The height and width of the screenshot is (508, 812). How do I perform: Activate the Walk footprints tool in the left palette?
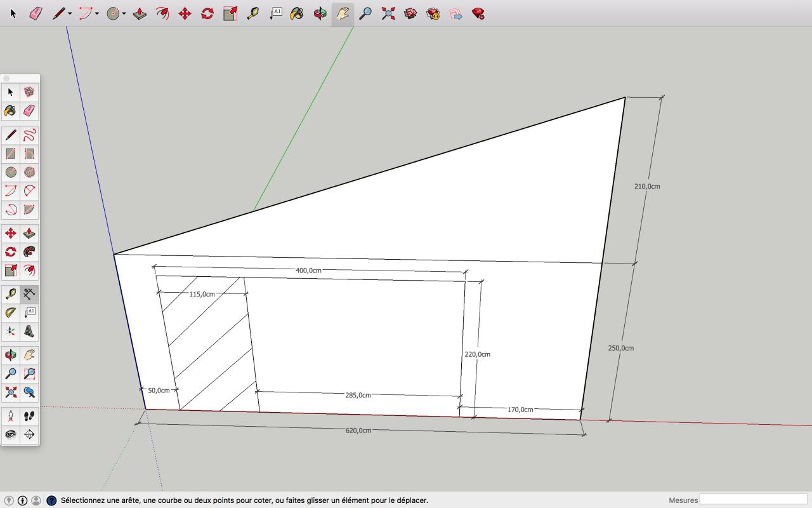pyautogui.click(x=29, y=416)
